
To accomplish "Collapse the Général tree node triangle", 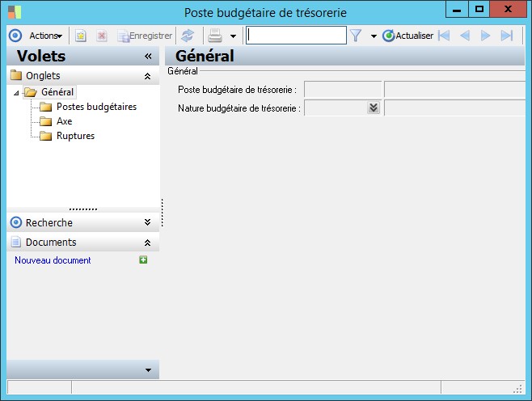I will tap(16, 93).
